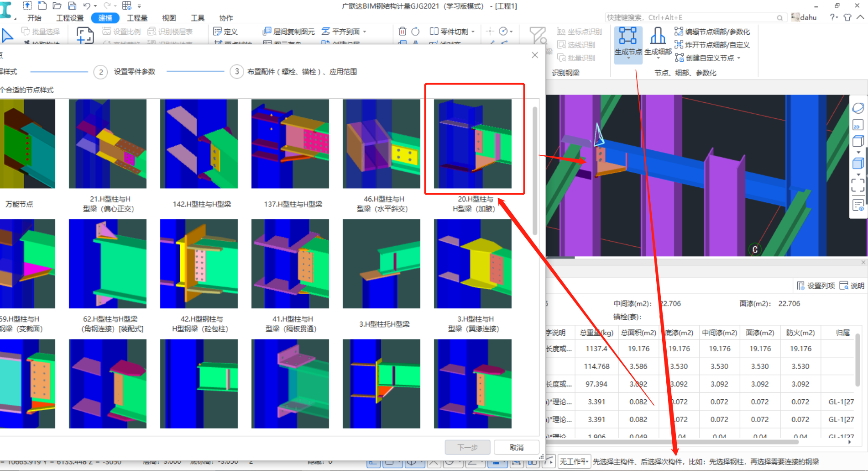Click the properties list icon at viewport sidebar bottom
Screen dimensions: 868x471
[858, 205]
